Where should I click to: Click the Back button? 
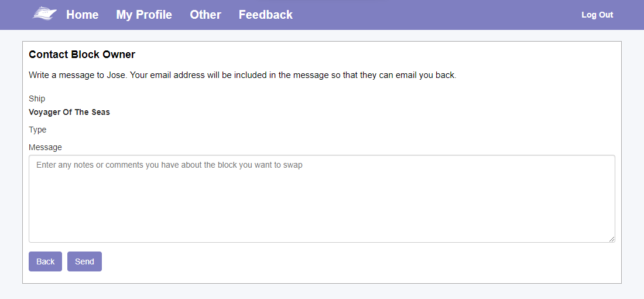point(45,261)
